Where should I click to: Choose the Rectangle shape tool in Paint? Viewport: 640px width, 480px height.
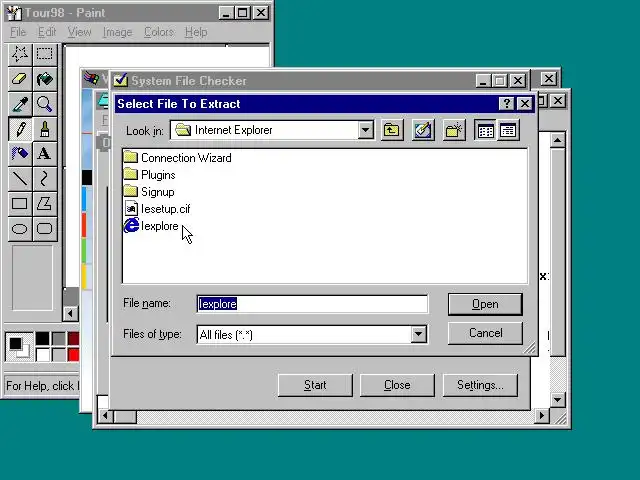(x=20, y=204)
